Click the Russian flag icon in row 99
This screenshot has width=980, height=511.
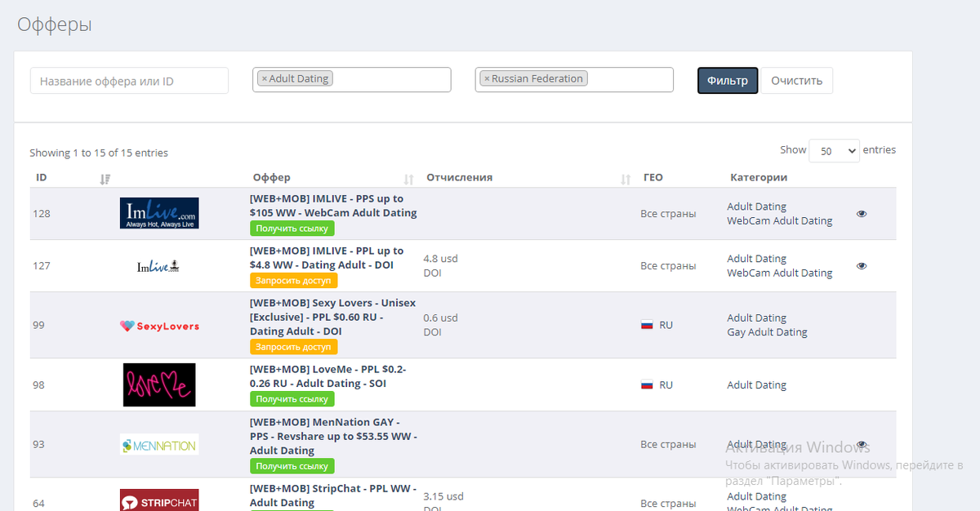pos(647,325)
